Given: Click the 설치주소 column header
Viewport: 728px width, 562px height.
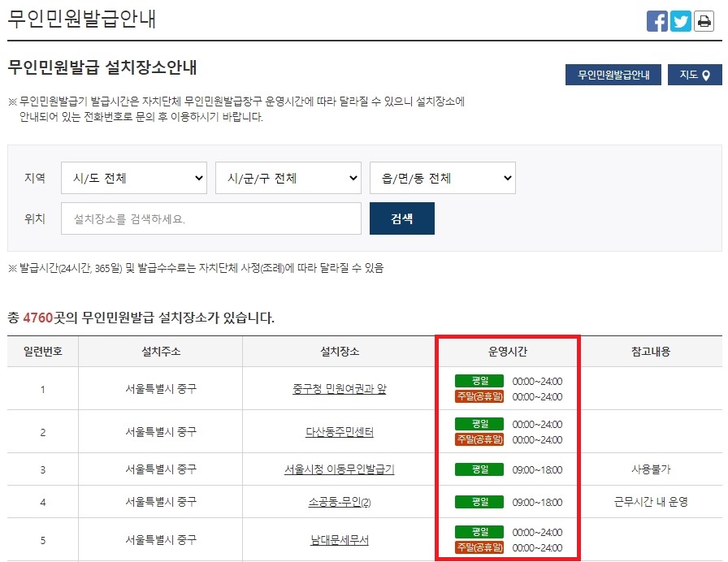Looking at the screenshot, I should point(161,352).
